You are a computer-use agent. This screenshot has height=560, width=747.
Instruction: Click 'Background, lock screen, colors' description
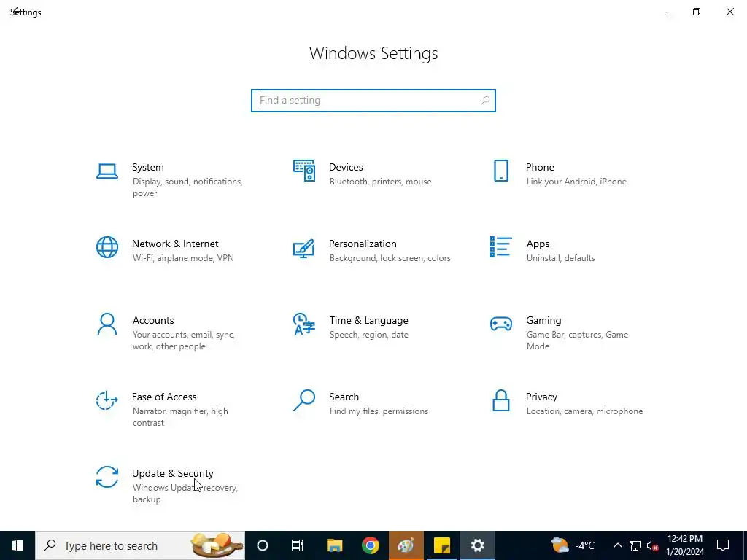(390, 258)
